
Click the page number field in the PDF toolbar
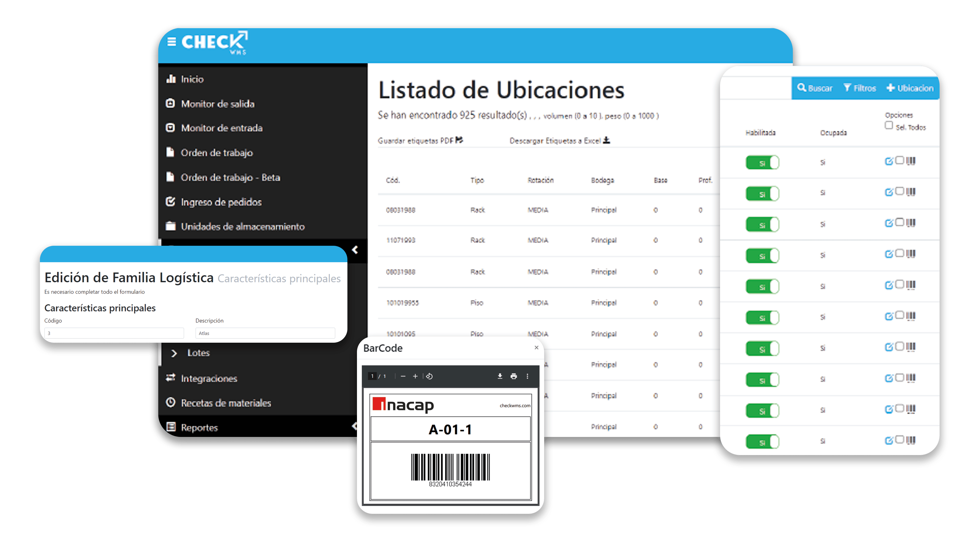tap(372, 376)
